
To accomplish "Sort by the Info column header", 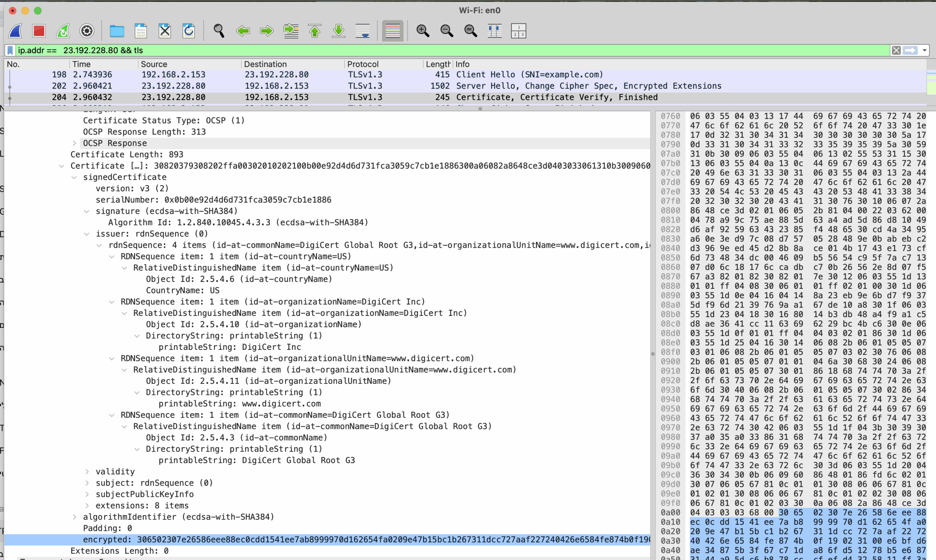I will 690,64.
